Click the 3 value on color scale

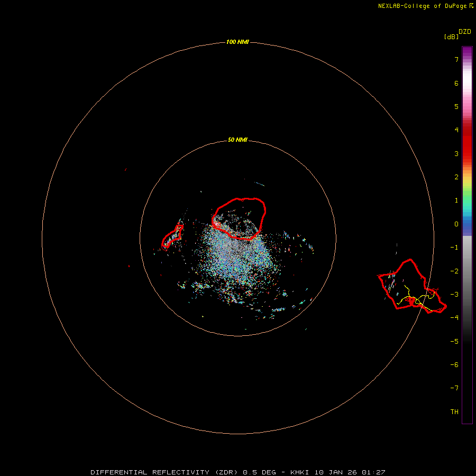tap(456, 153)
